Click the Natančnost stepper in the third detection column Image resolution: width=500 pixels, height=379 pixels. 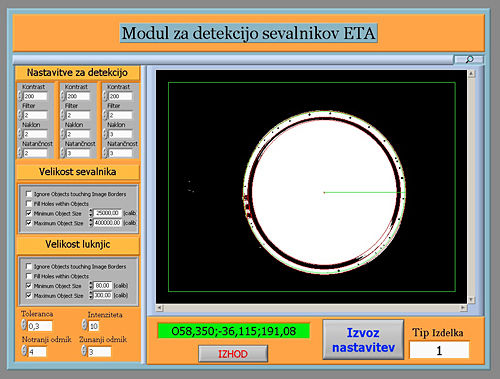tap(105, 153)
